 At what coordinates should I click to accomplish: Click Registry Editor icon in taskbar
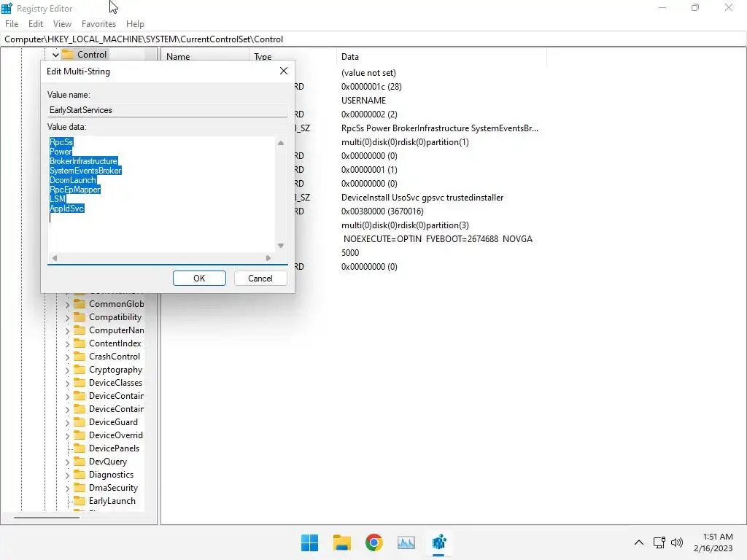pos(438,542)
